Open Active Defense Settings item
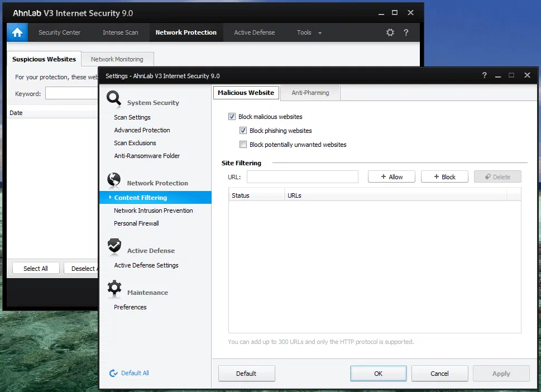The width and height of the screenshot is (541, 392). 146,265
